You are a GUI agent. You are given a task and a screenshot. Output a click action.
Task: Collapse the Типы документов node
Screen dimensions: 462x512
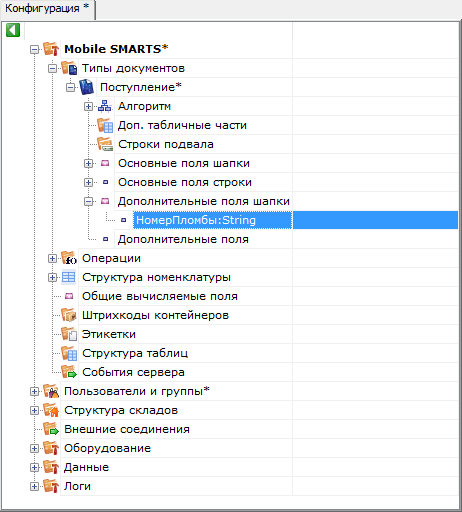tap(52, 69)
